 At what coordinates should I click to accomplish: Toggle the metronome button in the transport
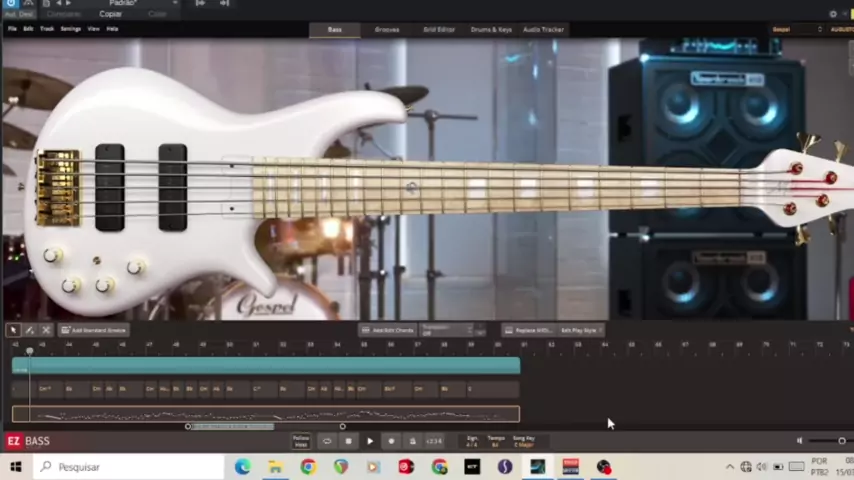pyautogui.click(x=412, y=441)
